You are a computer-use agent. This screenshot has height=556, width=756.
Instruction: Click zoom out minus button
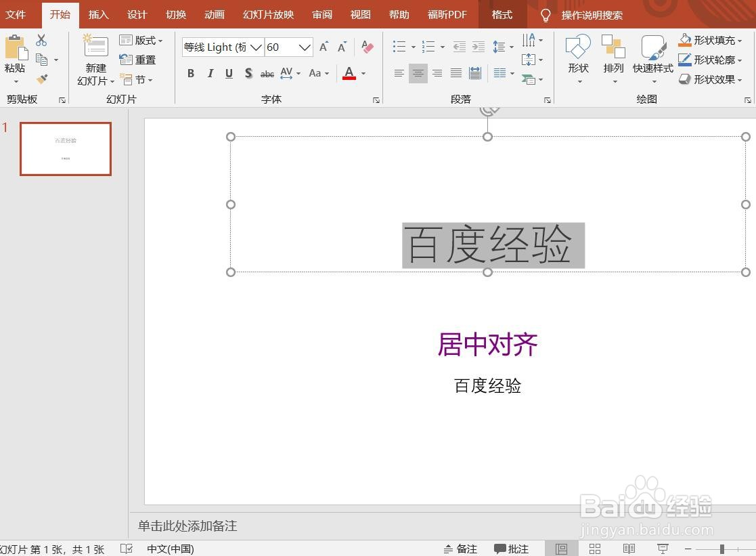688,549
